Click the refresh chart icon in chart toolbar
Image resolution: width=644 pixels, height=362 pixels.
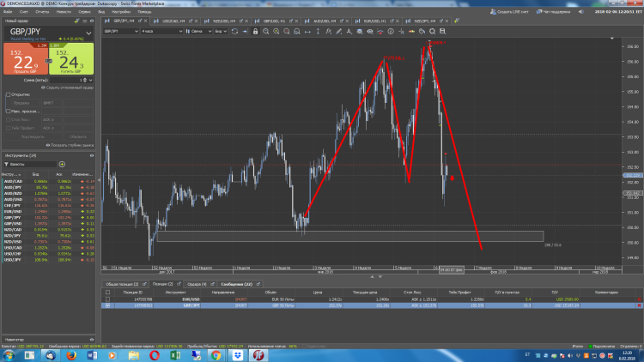(x=234, y=31)
